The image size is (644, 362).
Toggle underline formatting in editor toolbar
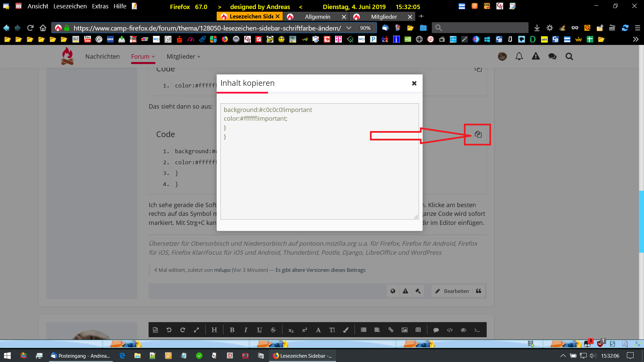(259, 330)
